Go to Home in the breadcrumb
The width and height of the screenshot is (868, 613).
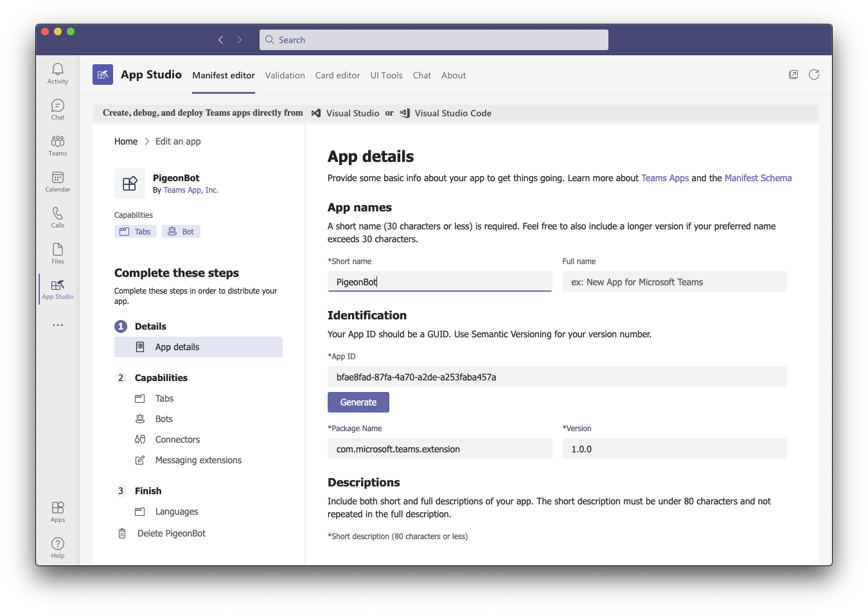[x=126, y=141]
